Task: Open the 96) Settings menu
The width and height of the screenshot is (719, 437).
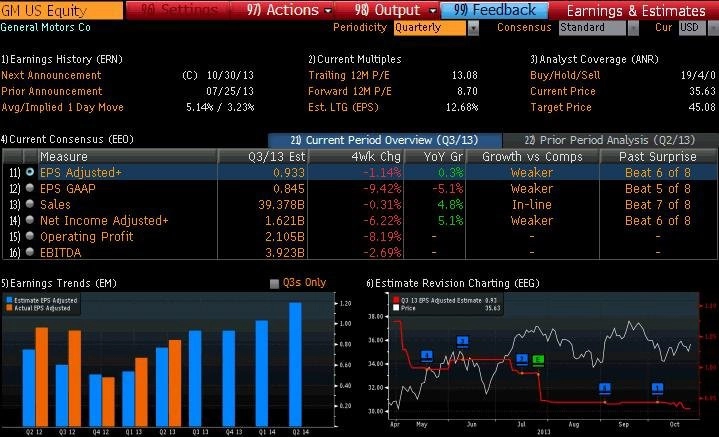Action: coord(179,10)
